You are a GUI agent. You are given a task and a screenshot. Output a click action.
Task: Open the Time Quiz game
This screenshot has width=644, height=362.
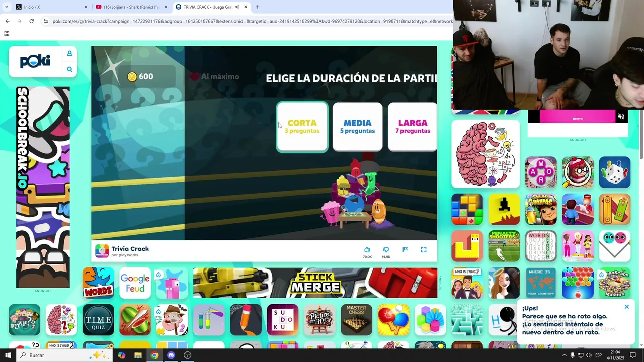pyautogui.click(x=98, y=320)
